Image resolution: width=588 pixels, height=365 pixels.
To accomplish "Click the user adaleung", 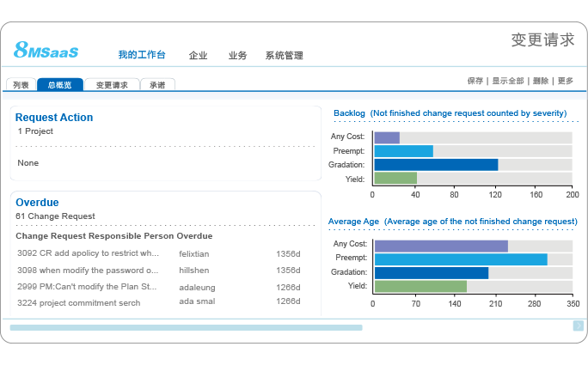I will pyautogui.click(x=197, y=288).
